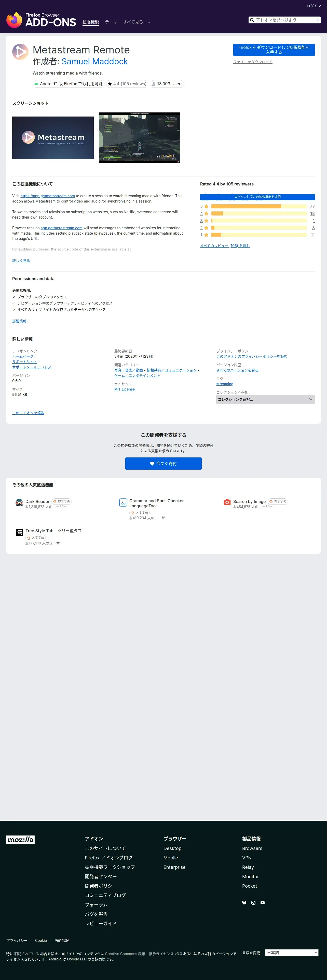
Task: Open Creative Commons license link
Action: [144, 954]
